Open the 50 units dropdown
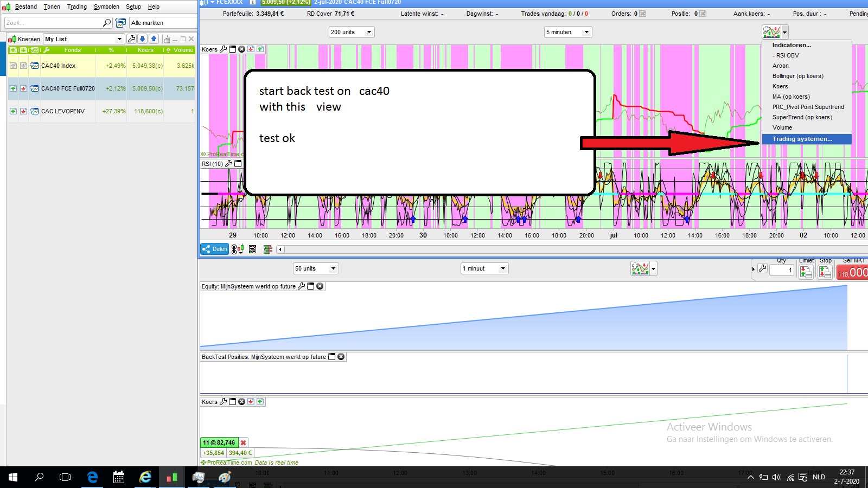The image size is (868, 488). [316, 268]
